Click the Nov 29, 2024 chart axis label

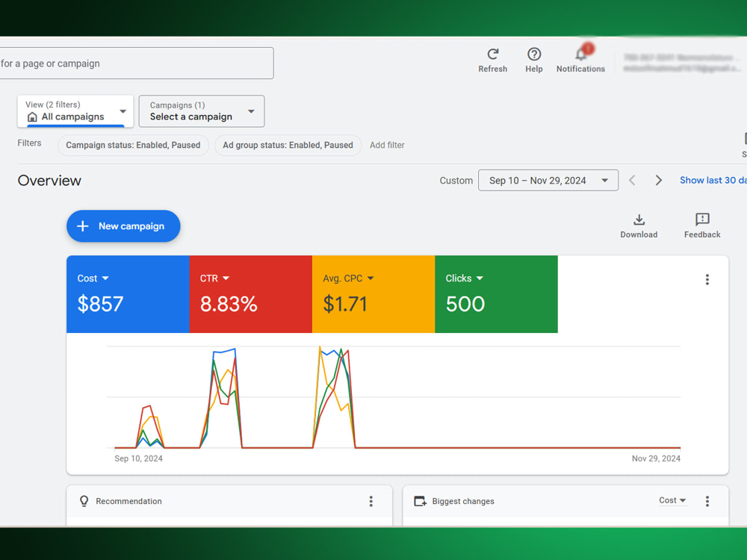pos(656,458)
